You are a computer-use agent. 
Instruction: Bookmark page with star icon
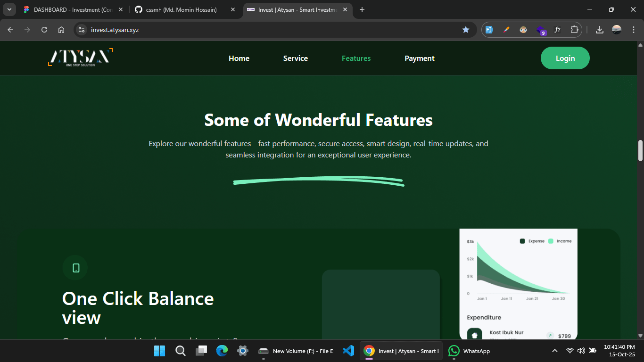pyautogui.click(x=466, y=30)
